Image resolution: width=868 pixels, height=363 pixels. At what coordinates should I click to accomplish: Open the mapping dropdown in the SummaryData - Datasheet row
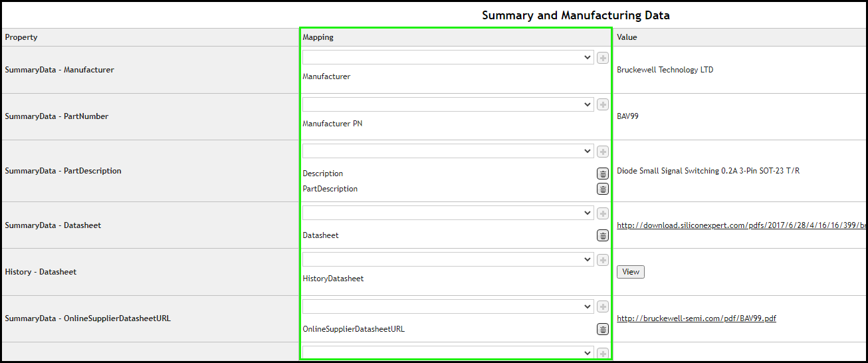[x=448, y=213]
